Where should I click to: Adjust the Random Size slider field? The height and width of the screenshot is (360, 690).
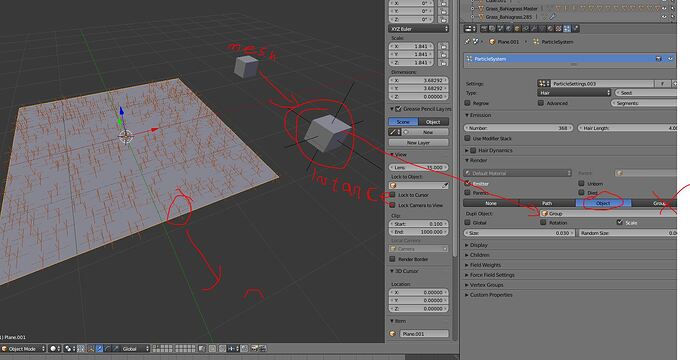click(627, 233)
